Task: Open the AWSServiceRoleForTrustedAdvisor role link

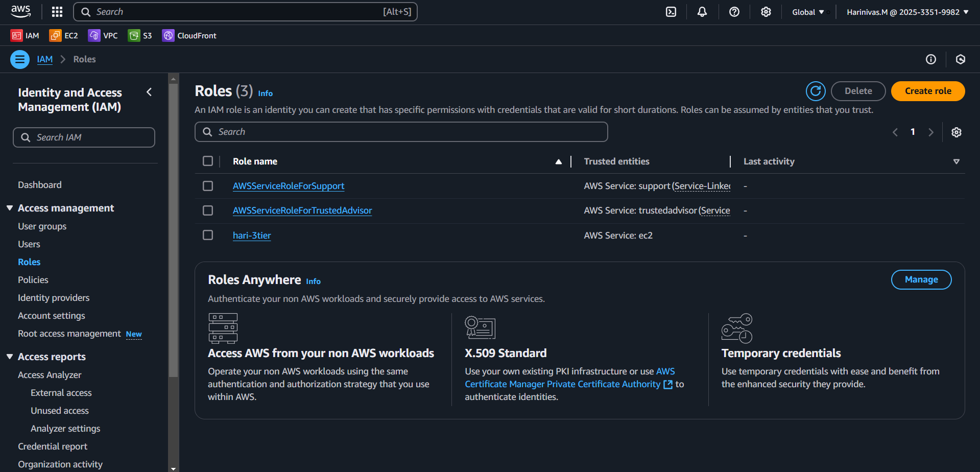Action: [x=302, y=210]
